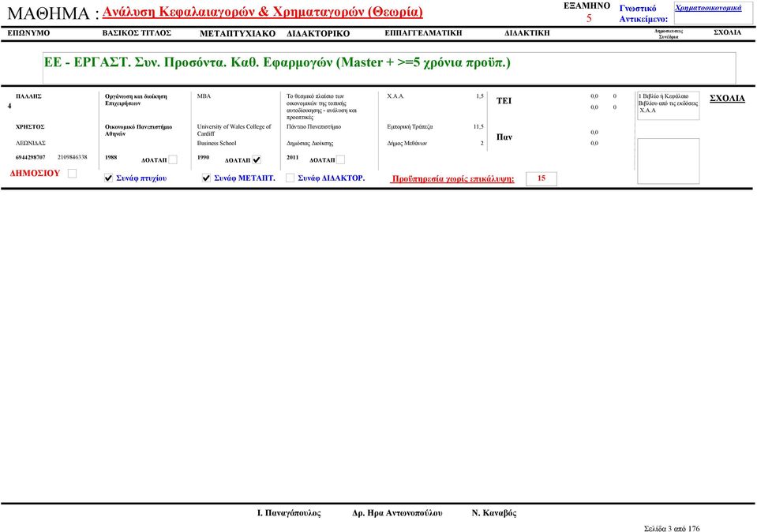Click the ΔΙΔΑΚΤΟΡΙΚΟ column header
Image resolution: width=757 pixels, height=532 pixels.
pyautogui.click(x=318, y=33)
